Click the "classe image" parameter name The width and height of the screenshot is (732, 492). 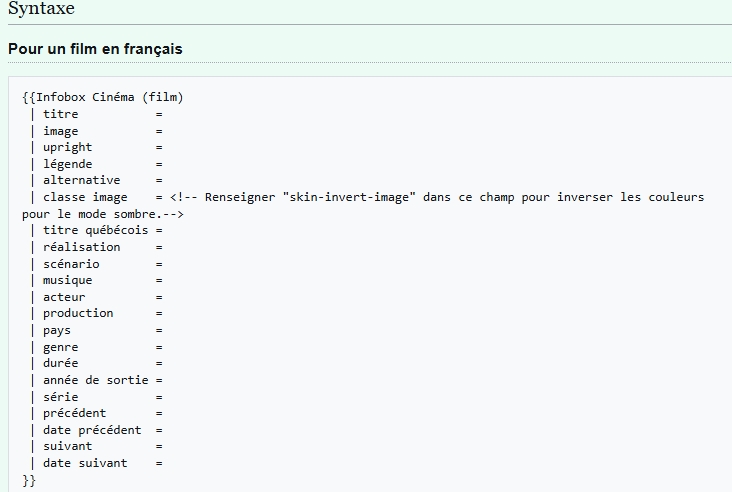coord(85,197)
